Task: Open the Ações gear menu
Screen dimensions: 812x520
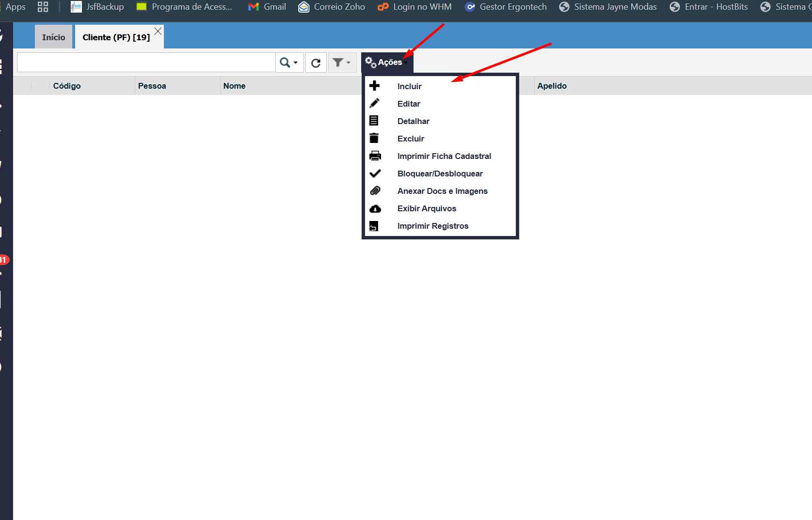Action: [387, 63]
